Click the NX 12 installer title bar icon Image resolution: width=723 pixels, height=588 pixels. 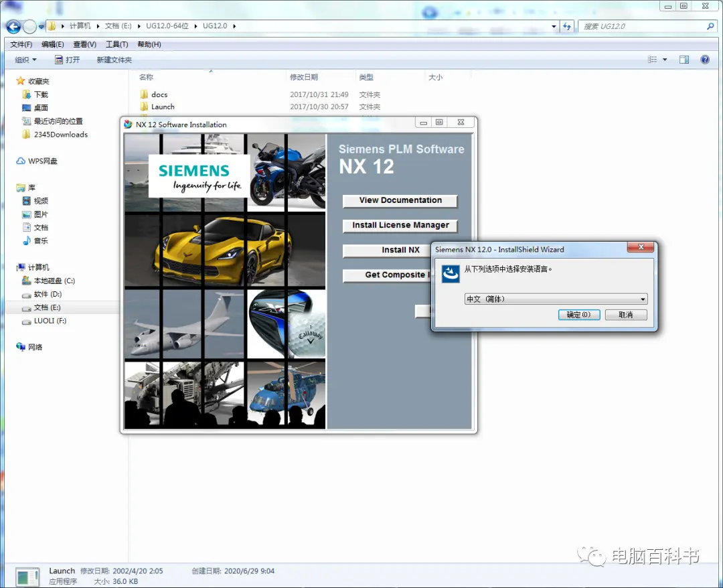(x=128, y=124)
